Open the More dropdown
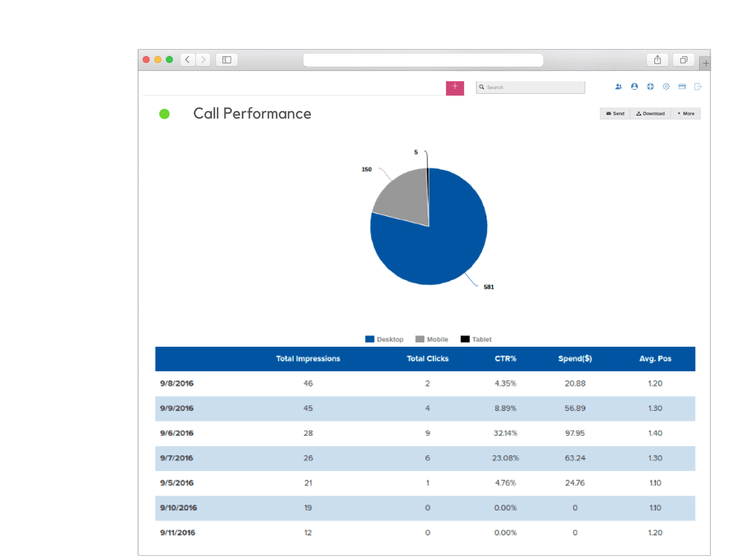Image resolution: width=747 pixels, height=560 pixels. coord(686,113)
